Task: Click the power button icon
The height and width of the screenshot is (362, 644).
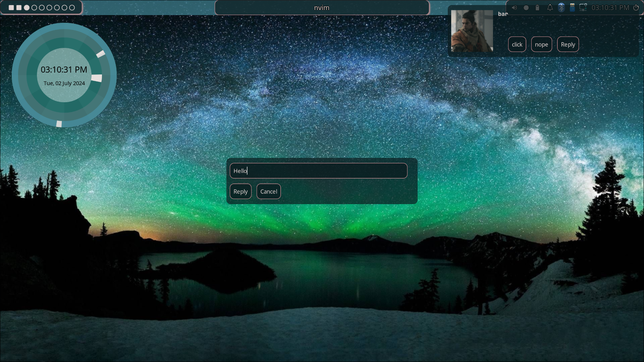Action: pos(636,8)
